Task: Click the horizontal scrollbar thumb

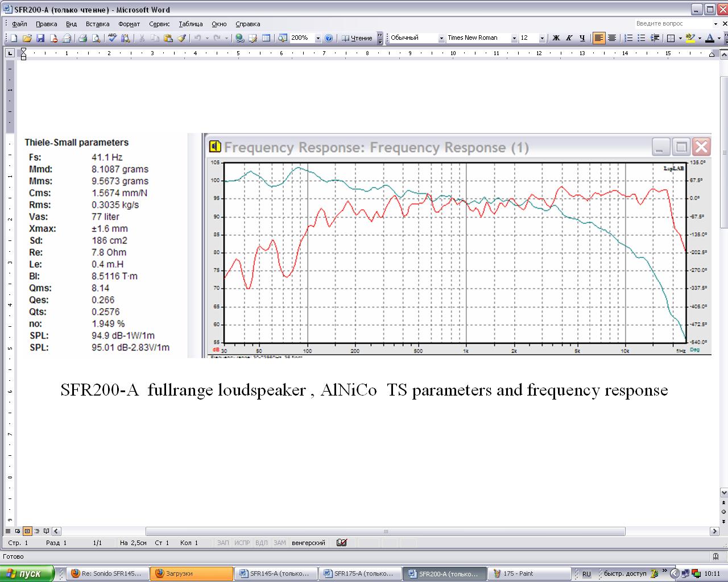Action: click(x=385, y=531)
